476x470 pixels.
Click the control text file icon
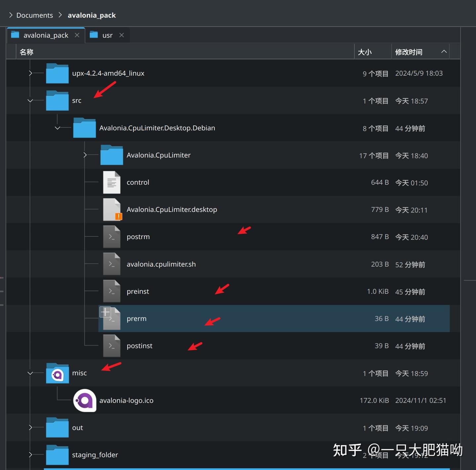112,182
